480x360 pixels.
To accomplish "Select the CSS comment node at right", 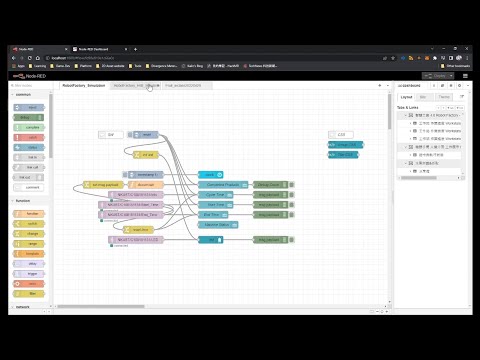I will 341,135.
